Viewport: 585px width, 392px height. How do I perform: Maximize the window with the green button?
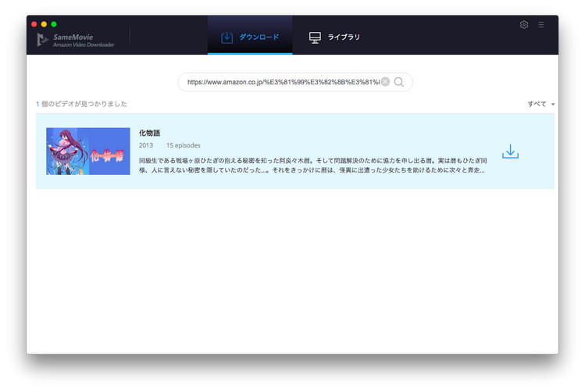tap(54, 24)
